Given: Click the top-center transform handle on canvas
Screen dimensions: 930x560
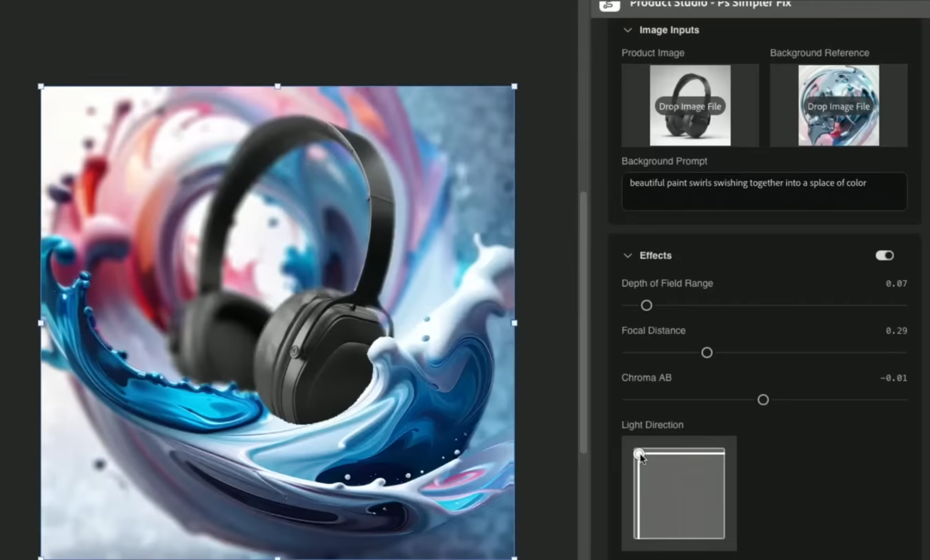Looking at the screenshot, I should pyautogui.click(x=278, y=86).
